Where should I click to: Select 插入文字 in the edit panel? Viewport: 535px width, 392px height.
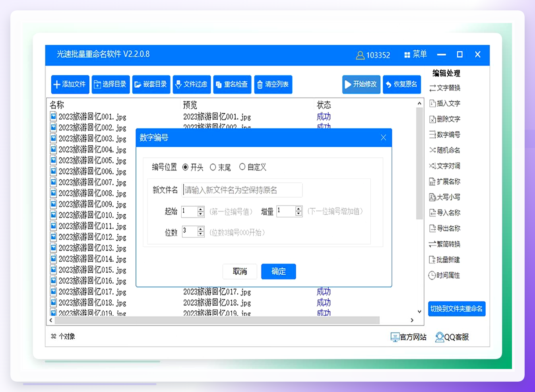(445, 103)
